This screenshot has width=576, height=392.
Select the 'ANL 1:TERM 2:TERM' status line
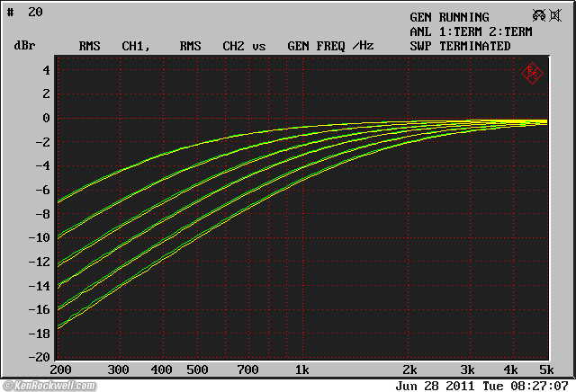point(471,32)
